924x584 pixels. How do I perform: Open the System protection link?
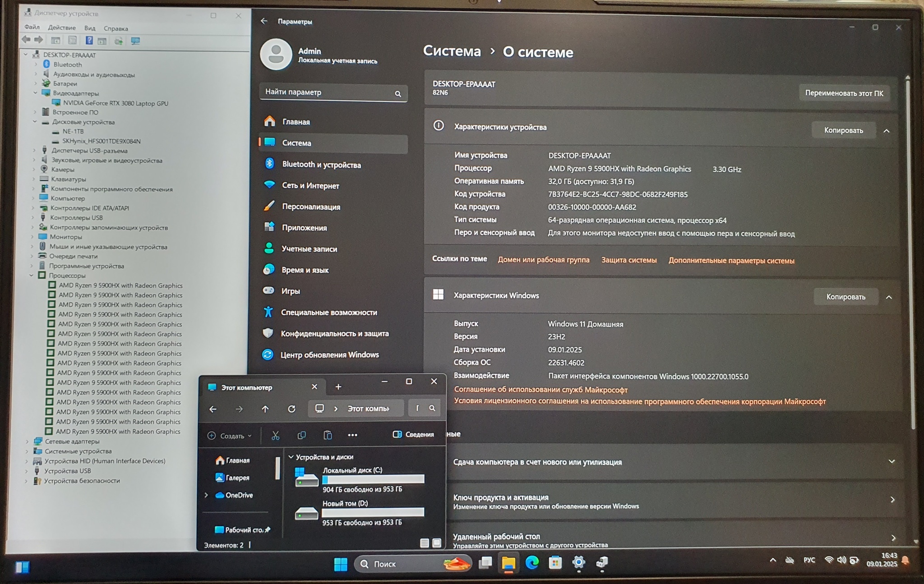coord(628,260)
